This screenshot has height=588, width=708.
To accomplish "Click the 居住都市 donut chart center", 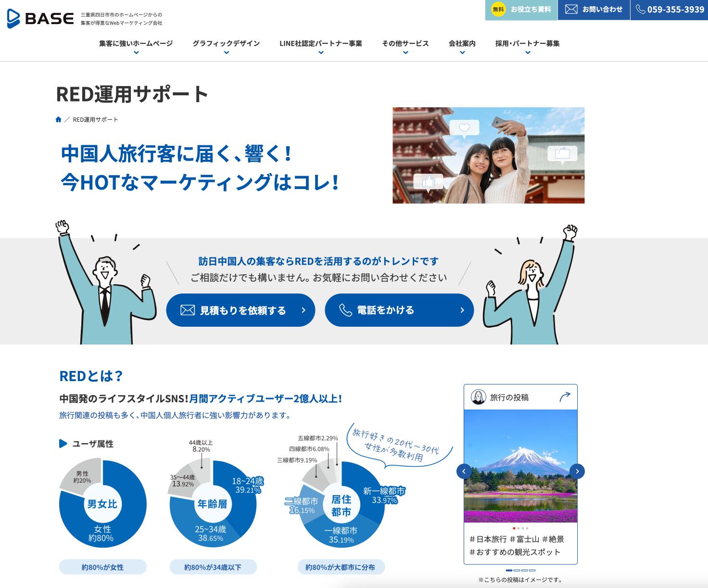I will click(341, 505).
